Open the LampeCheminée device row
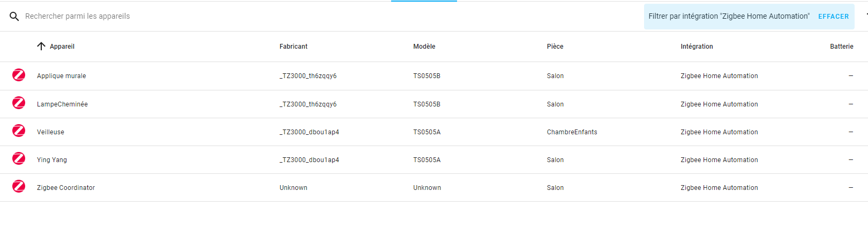868x252 pixels. [62, 104]
